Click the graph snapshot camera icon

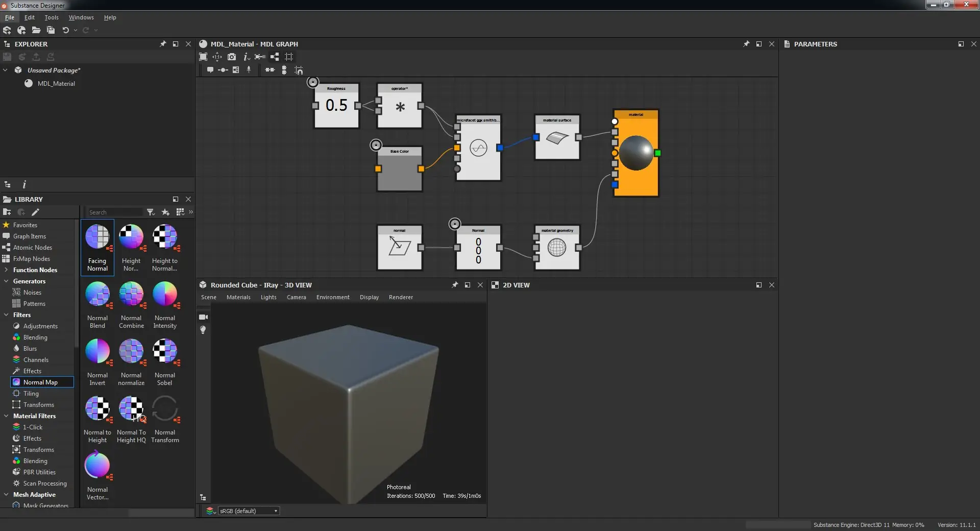tap(232, 57)
